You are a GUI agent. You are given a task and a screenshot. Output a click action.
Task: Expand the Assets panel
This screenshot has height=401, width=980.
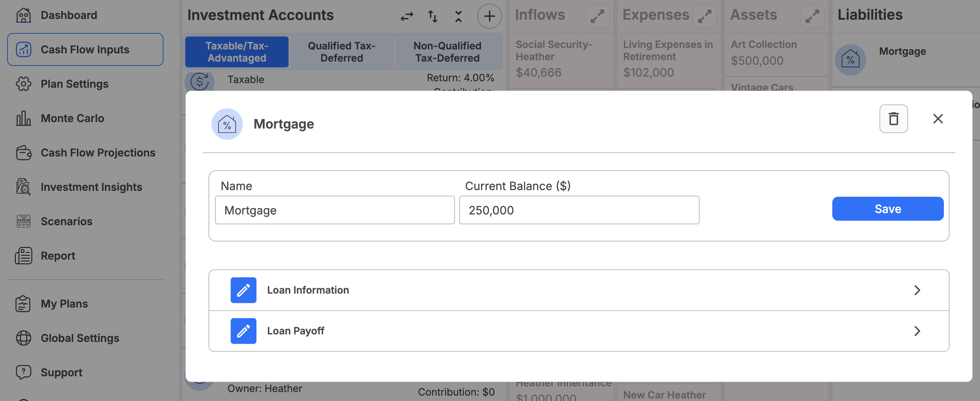[x=812, y=16]
